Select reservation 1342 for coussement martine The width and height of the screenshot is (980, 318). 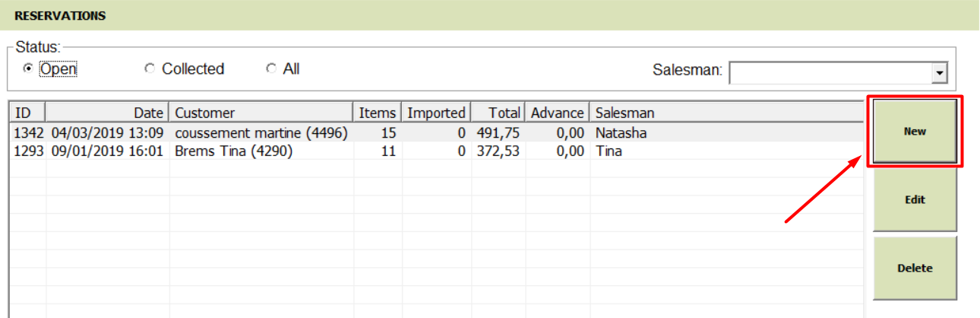[436, 133]
